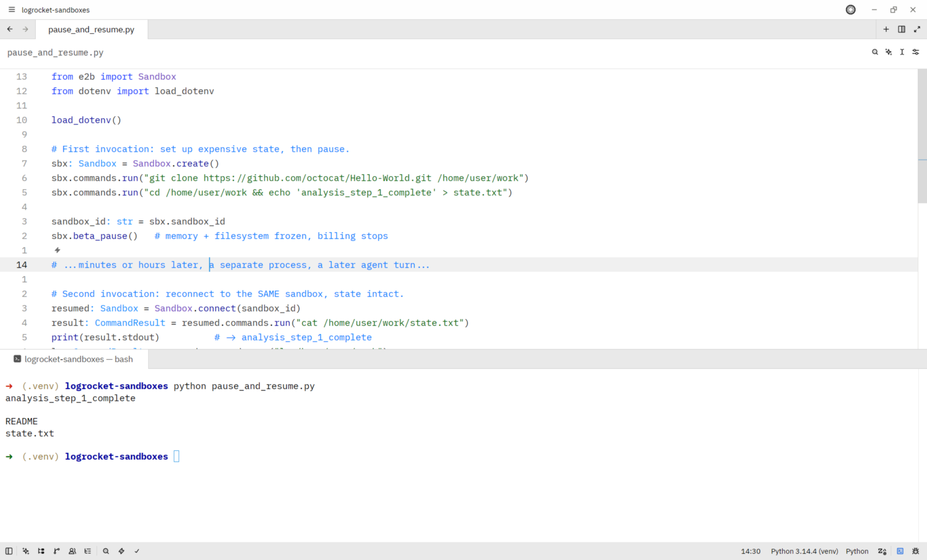927x560 pixels.
Task: Click the '# Second invocation' comment line
Action: [228, 294]
